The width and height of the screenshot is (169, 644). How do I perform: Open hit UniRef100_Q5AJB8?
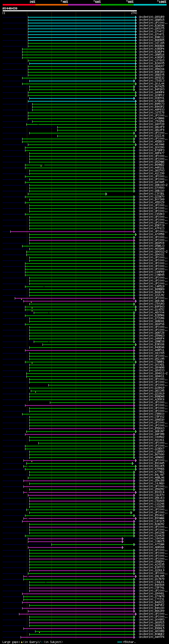point(152,481)
